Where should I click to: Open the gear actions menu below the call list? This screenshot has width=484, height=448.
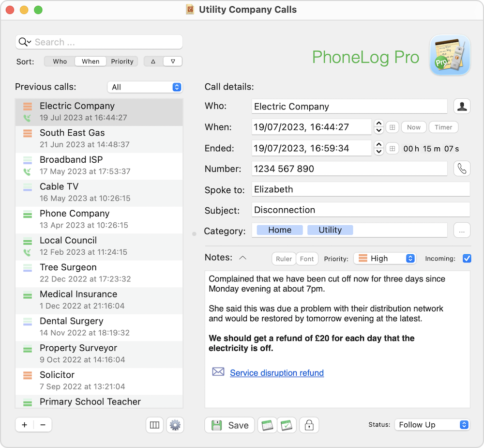click(x=175, y=425)
